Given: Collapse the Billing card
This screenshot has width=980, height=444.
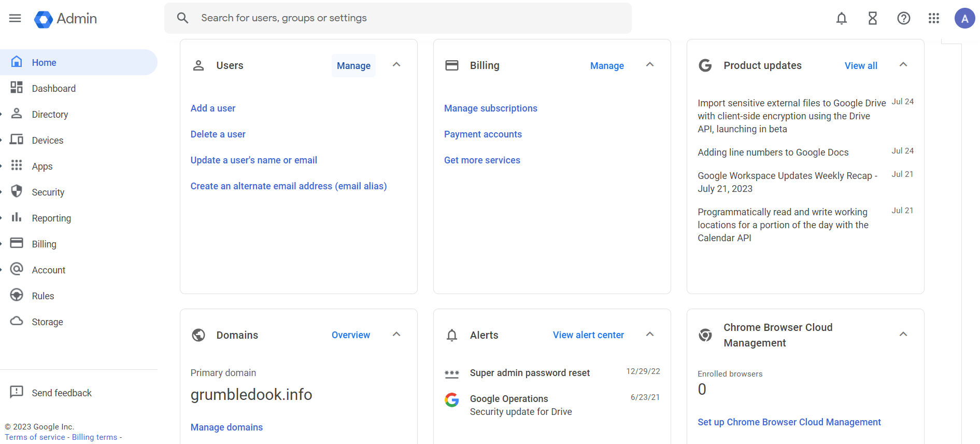Looking at the screenshot, I should click(x=650, y=65).
